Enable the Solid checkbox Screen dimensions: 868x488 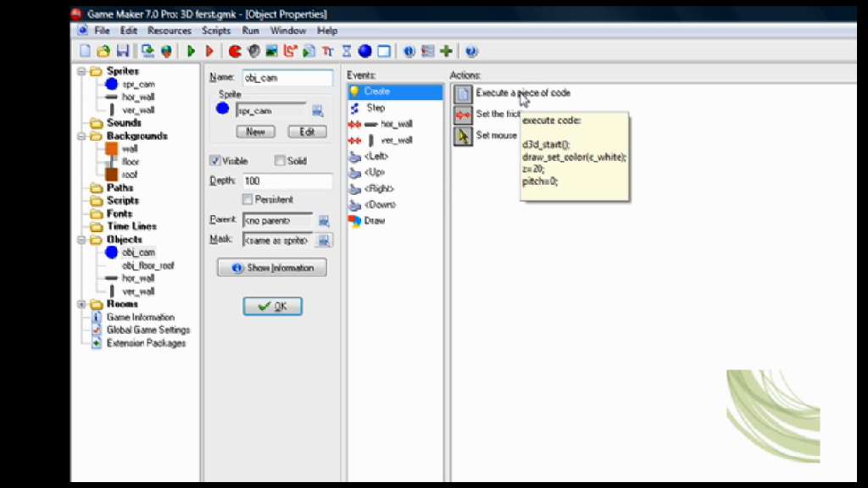click(280, 160)
